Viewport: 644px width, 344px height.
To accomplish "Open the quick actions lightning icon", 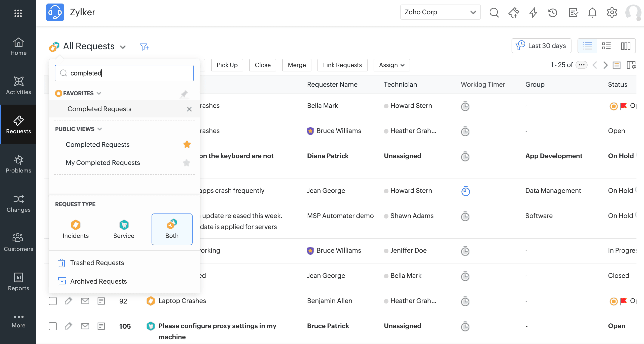I will click(x=533, y=12).
